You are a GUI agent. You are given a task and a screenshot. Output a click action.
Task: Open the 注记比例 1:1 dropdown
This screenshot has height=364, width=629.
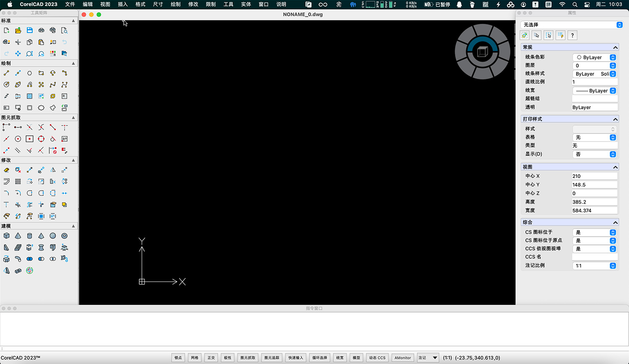612,266
